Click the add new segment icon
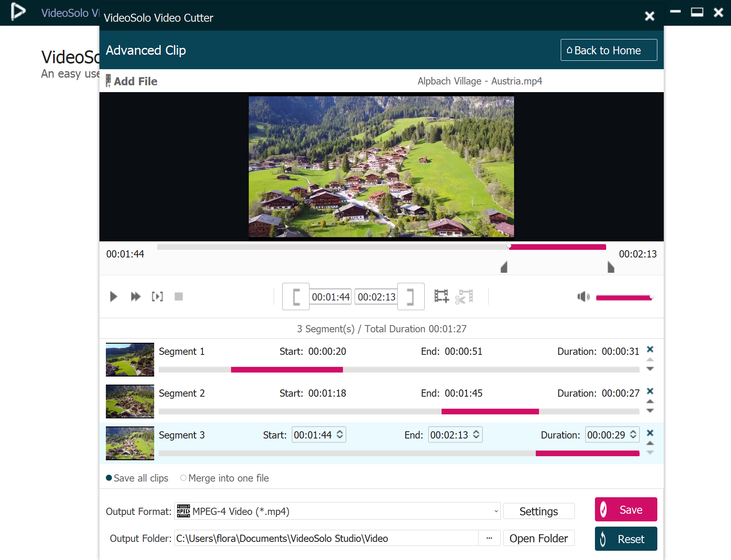Screen dimensions: 731x560 click(441, 296)
